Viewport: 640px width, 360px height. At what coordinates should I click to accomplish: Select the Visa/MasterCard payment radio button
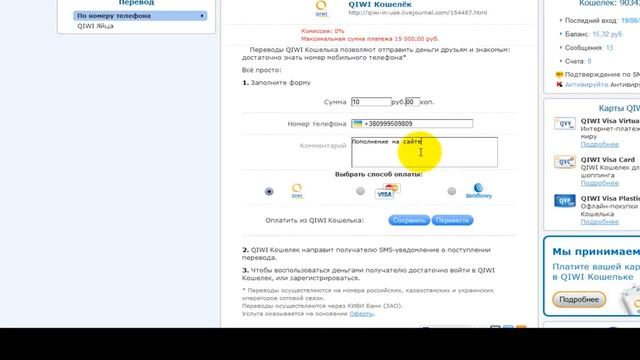click(360, 191)
